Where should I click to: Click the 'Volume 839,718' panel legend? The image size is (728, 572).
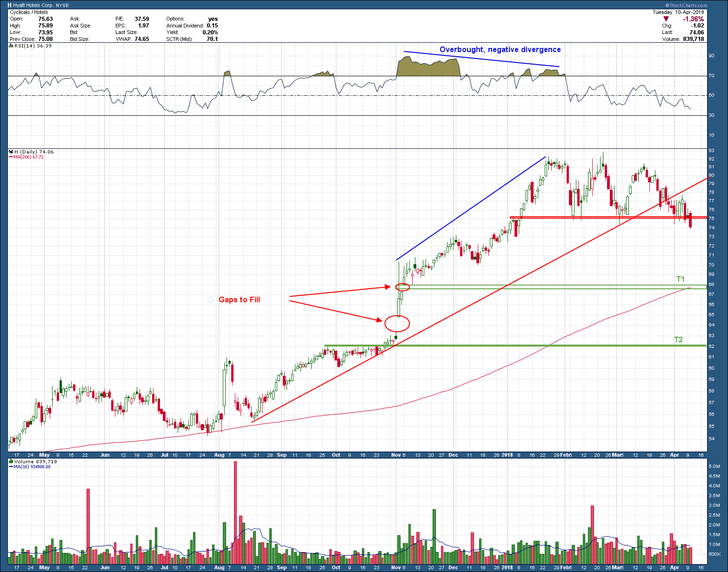pyautogui.click(x=33, y=461)
